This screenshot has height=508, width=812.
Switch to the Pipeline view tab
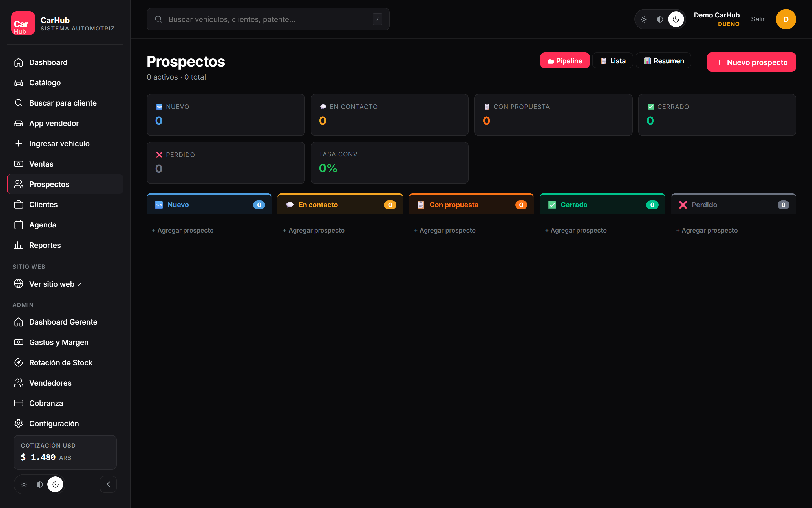click(565, 60)
